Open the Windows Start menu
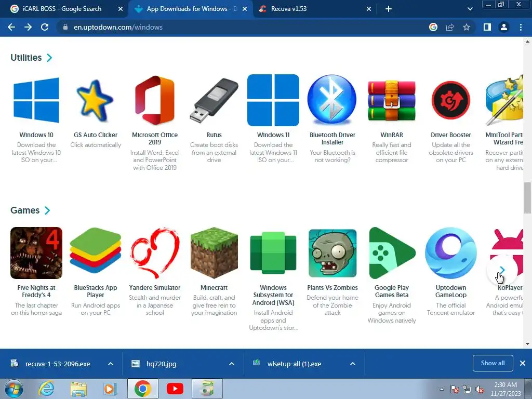Viewport: 532px width, 399px height. point(14,389)
